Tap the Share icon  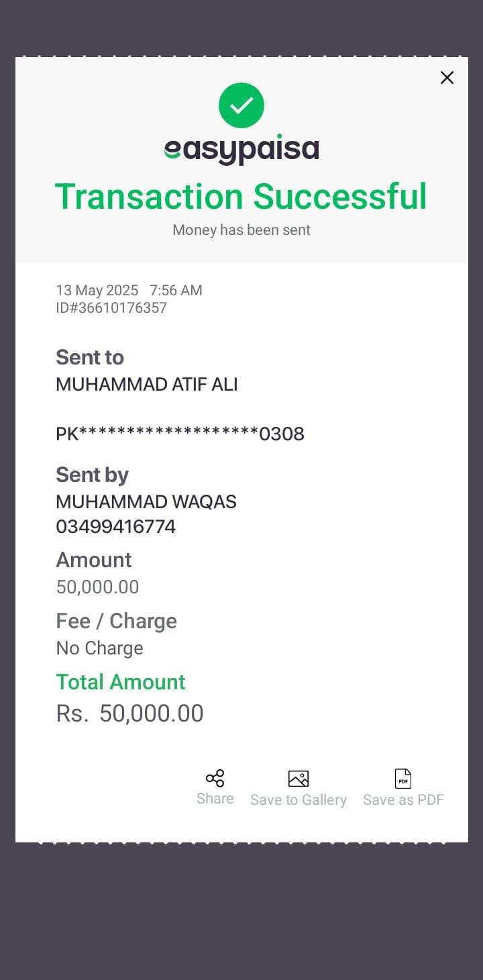tap(215, 779)
